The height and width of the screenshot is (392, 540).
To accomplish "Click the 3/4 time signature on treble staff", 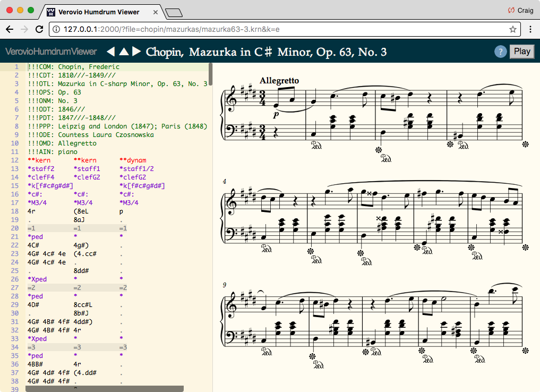I will pyautogui.click(x=263, y=98).
